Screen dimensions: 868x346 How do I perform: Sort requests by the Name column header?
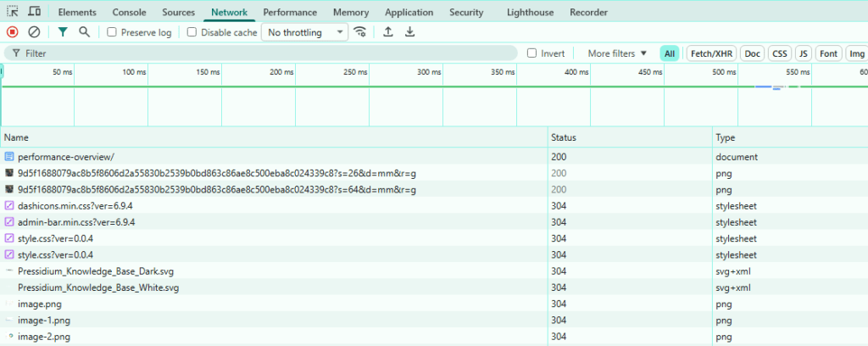click(x=274, y=137)
